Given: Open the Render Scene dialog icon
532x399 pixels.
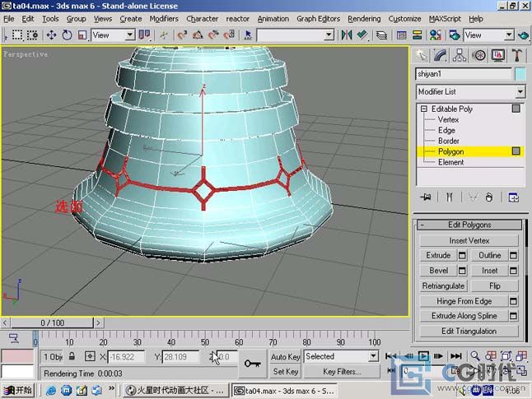Looking at the screenshot, I should click(455, 35).
